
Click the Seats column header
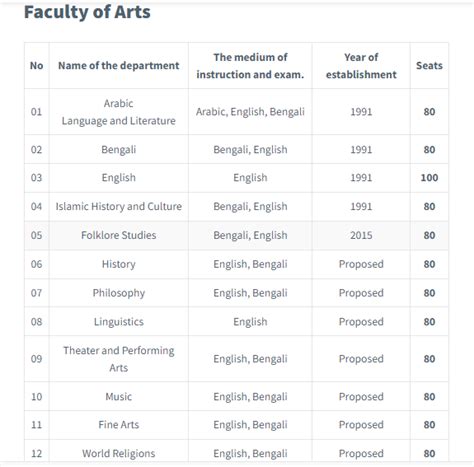[429, 66]
